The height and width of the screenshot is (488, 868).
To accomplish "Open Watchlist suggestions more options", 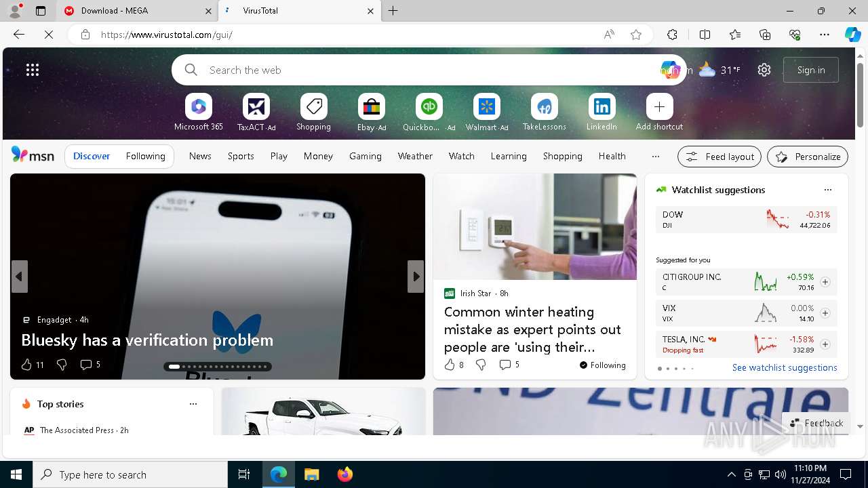I will [x=827, y=190].
